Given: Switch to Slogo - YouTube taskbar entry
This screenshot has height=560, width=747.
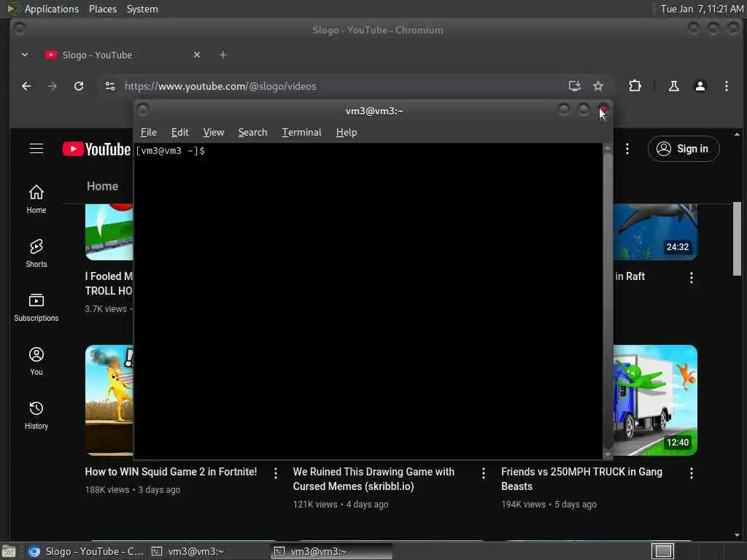Looking at the screenshot, I should click(85, 551).
